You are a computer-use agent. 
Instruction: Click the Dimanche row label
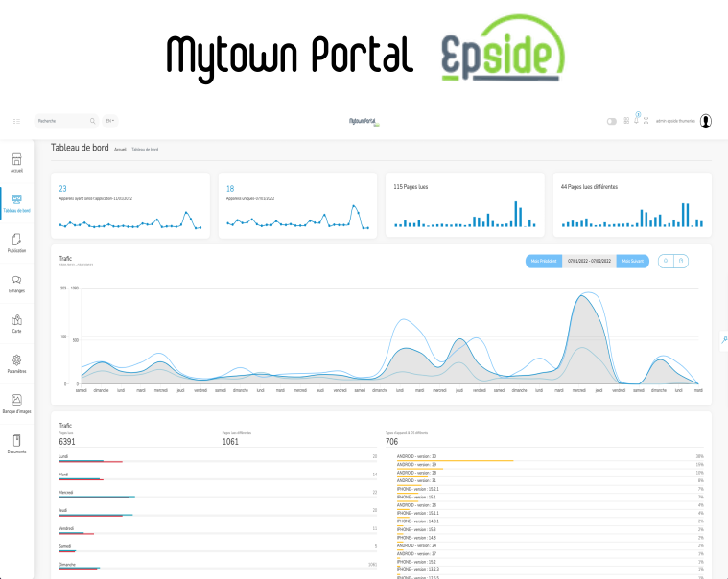coord(67,565)
